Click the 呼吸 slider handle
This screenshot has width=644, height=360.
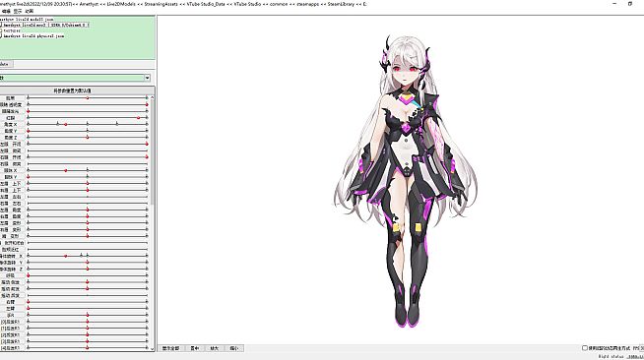(x=28, y=275)
